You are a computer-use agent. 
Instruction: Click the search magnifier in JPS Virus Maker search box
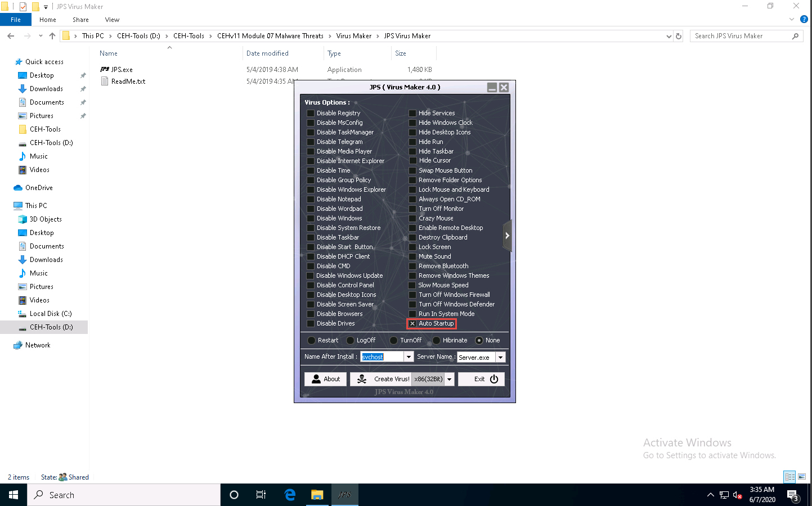pos(795,36)
